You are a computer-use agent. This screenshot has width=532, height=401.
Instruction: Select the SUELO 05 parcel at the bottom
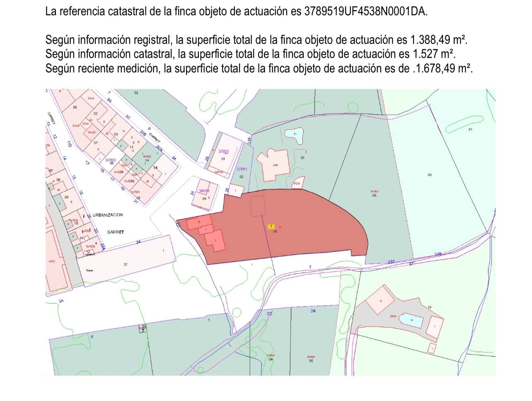coord(311,358)
